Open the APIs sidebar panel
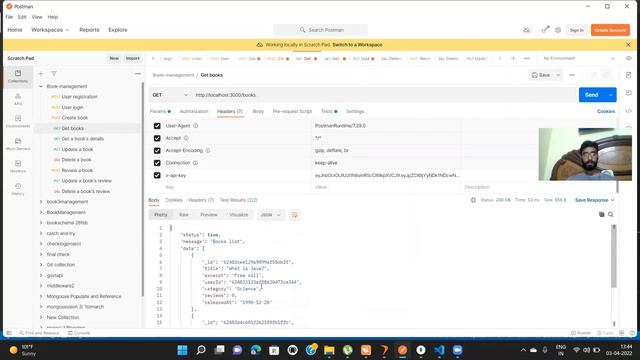Image resolution: width=640 pixels, height=360 pixels. pyautogui.click(x=18, y=99)
